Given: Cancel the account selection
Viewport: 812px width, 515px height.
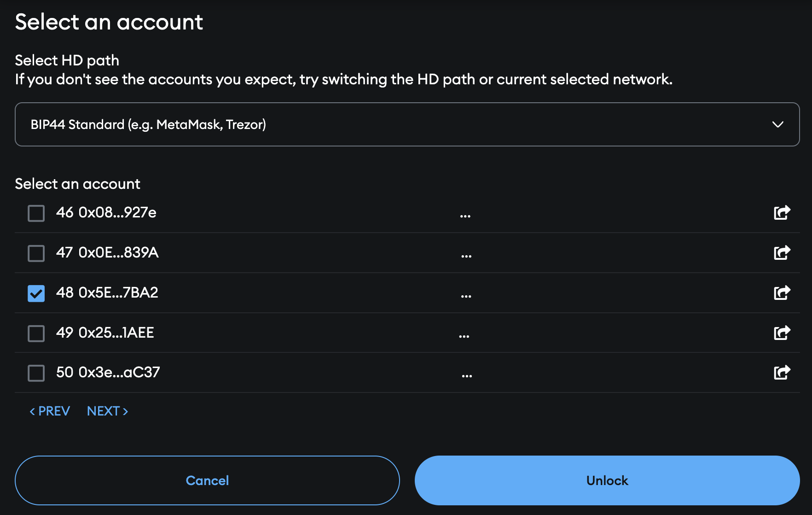Looking at the screenshot, I should 207,480.
